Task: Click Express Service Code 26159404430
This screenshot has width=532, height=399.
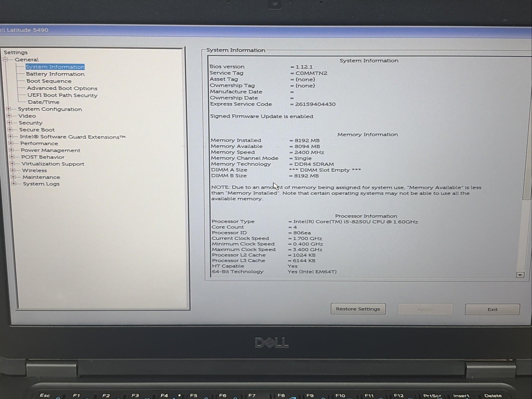Action: click(x=315, y=104)
